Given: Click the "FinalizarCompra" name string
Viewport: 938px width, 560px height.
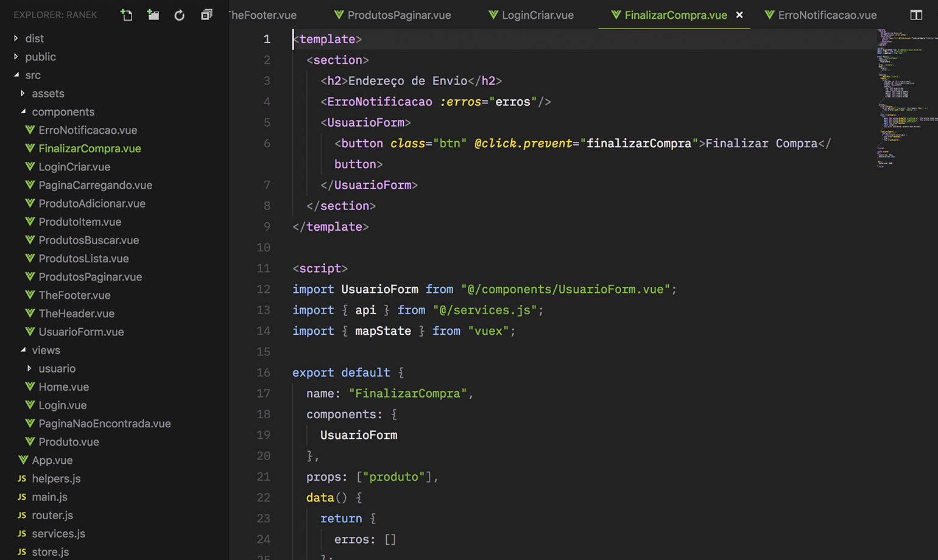Looking at the screenshot, I should point(407,394).
